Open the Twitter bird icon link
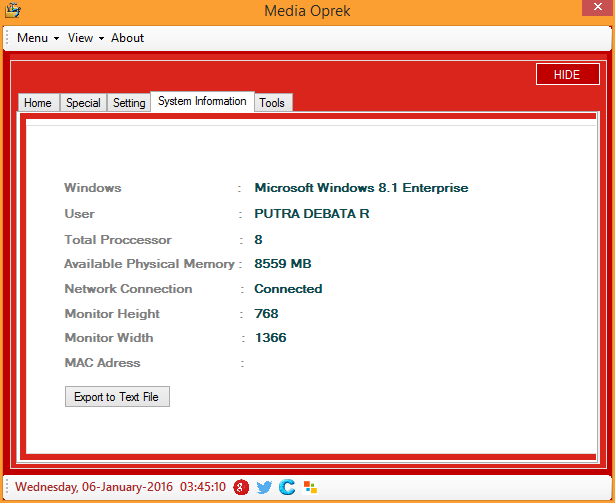The image size is (615, 503). click(264, 487)
